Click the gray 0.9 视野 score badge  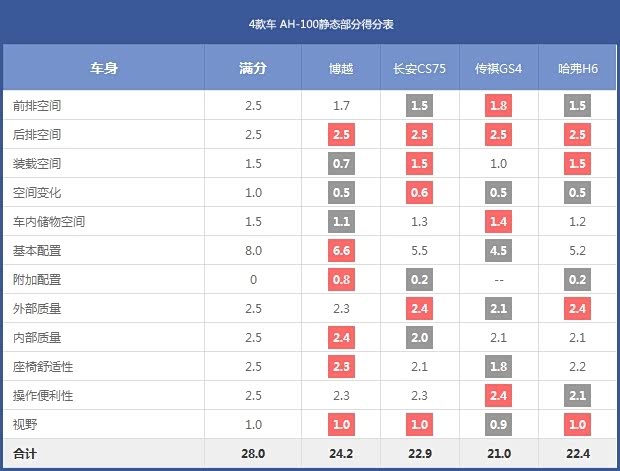pyautogui.click(x=498, y=425)
